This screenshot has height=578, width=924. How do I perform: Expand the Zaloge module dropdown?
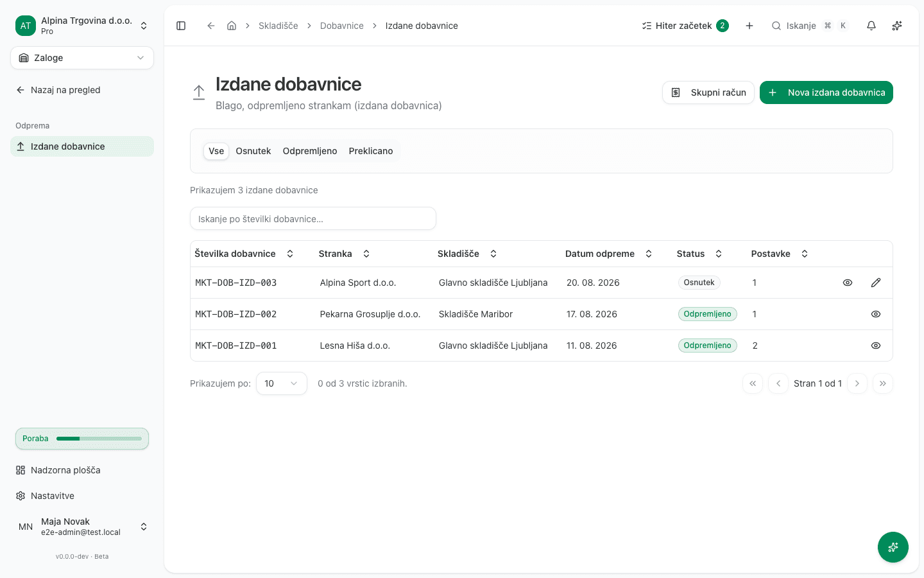(x=82, y=58)
